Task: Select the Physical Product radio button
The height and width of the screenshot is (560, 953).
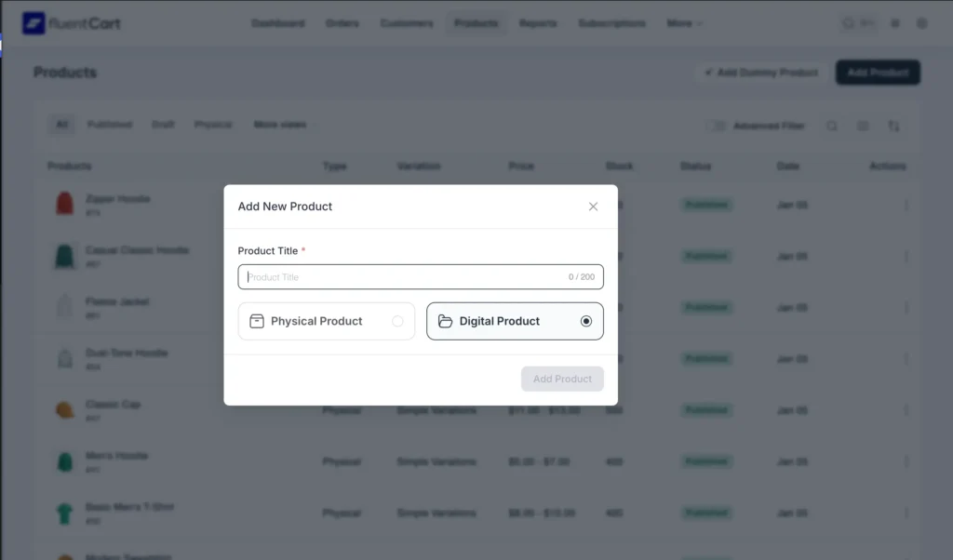Action: coord(397,321)
